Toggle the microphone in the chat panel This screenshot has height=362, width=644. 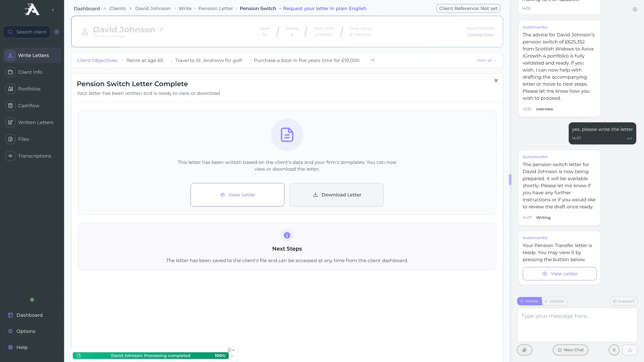[x=614, y=350]
